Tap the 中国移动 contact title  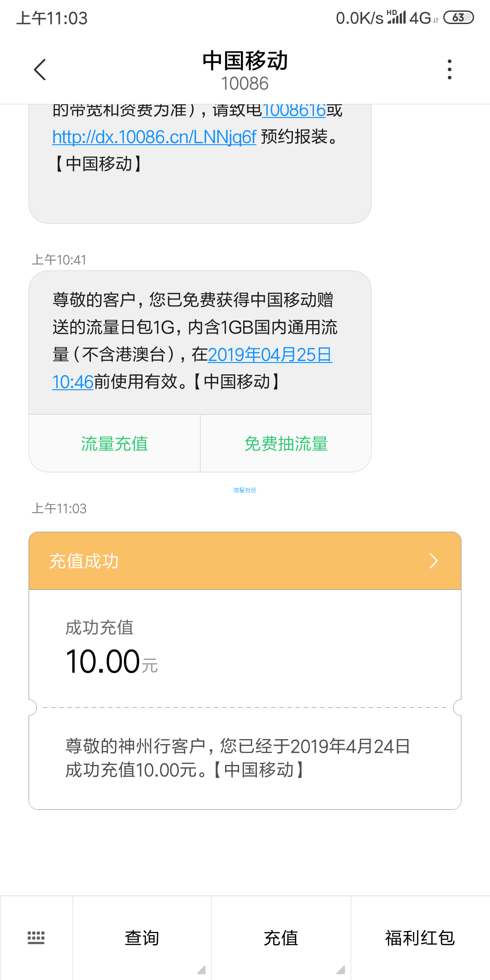(245, 61)
